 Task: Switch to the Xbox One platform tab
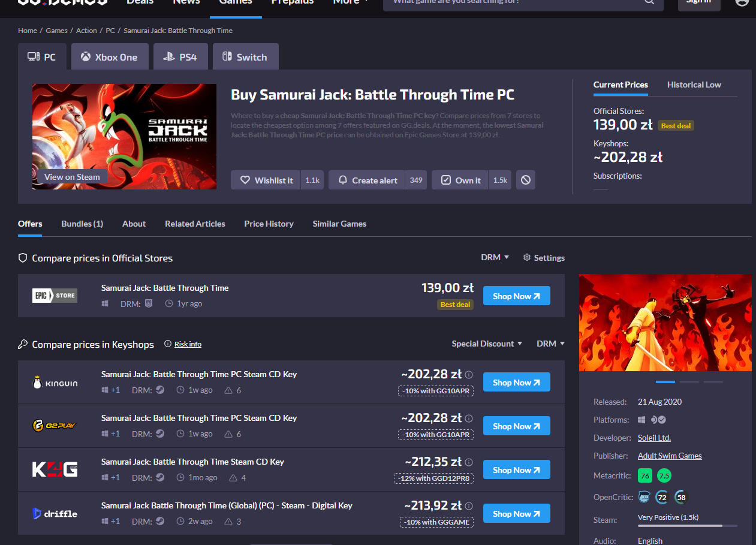pyautogui.click(x=110, y=57)
